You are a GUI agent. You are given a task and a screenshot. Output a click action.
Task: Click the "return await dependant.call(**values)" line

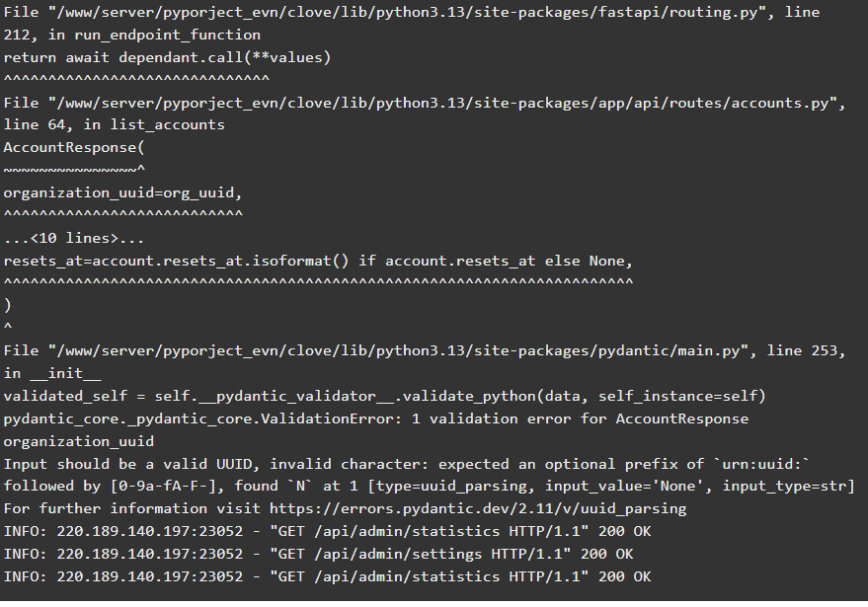(168, 57)
